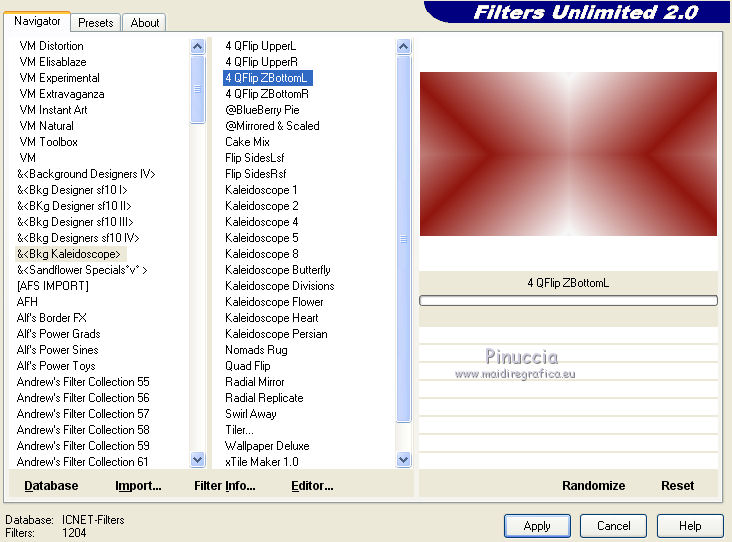Choose Kaleidoscope Persian filter
Viewport: 732px width, 542px height.
click(276, 333)
